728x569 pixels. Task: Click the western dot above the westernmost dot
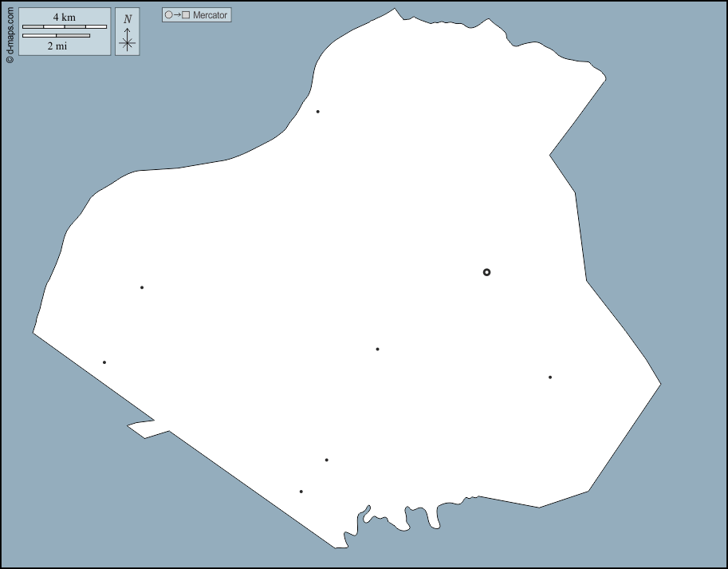click(142, 287)
